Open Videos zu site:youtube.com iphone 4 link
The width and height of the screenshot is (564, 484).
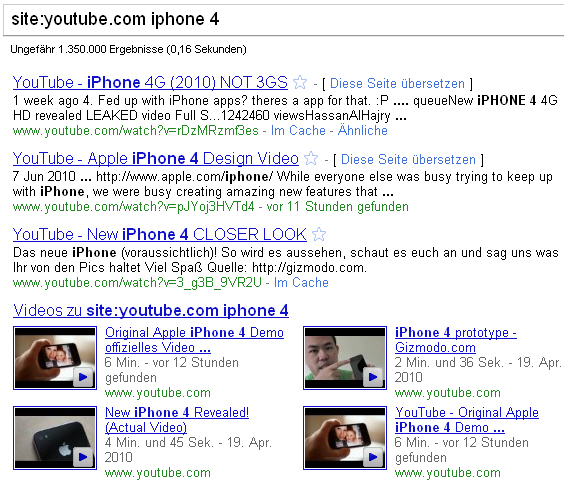[151, 310]
